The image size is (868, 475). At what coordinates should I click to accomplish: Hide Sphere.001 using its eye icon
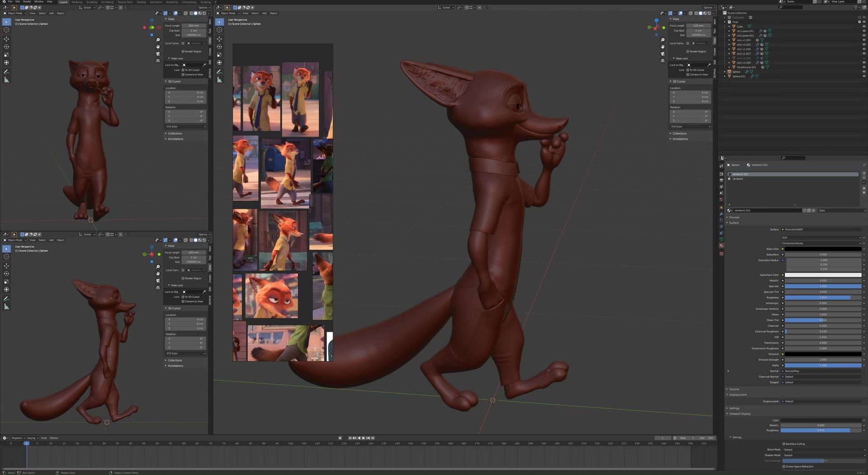coord(864,76)
